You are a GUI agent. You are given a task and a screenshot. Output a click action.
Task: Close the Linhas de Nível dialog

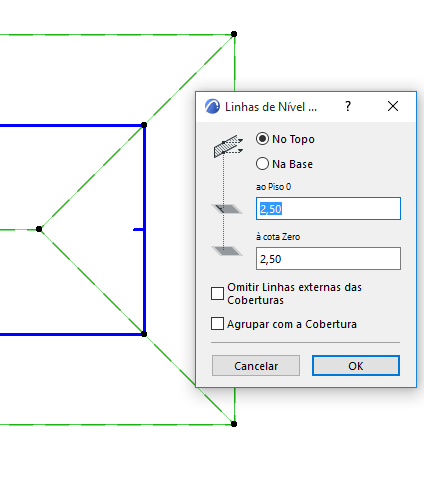point(393,106)
